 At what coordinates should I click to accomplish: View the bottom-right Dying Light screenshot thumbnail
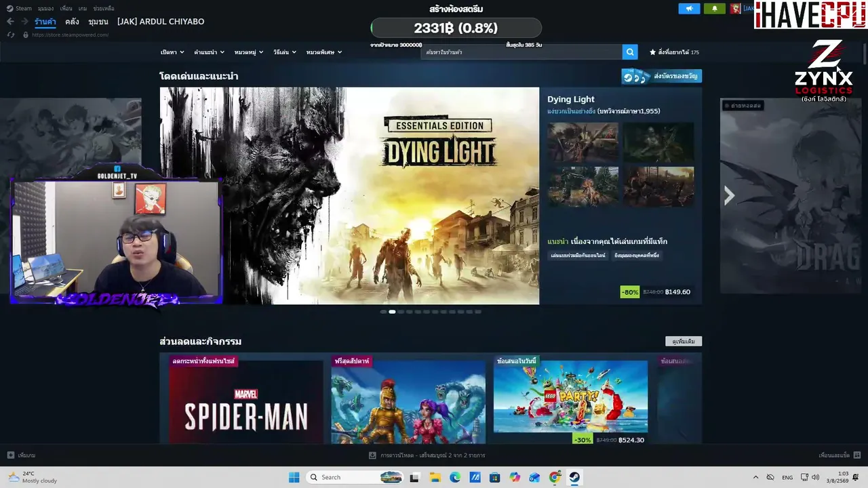pos(658,186)
